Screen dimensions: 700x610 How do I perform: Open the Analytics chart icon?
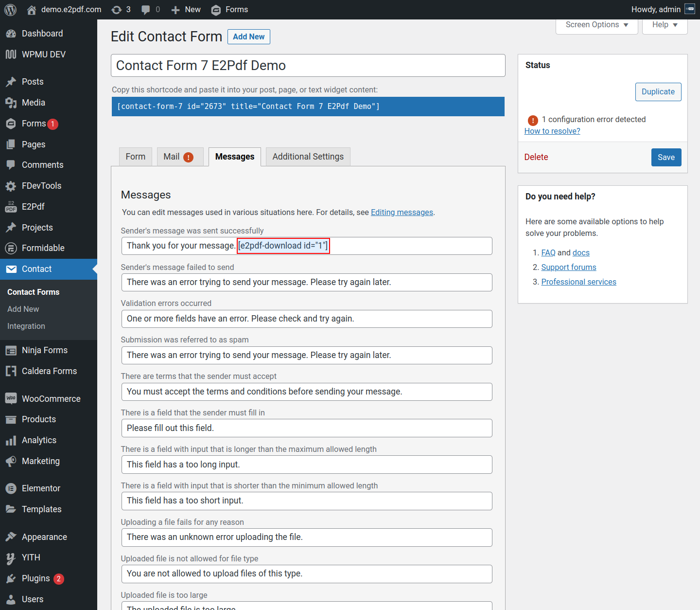pos(11,440)
